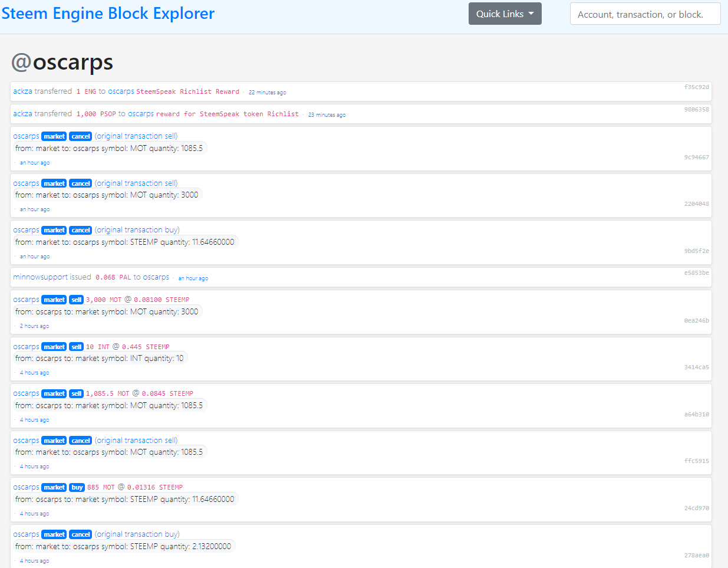Click the sell badge in the 3,000 MOT row
The height and width of the screenshot is (568, 728).
(77, 300)
